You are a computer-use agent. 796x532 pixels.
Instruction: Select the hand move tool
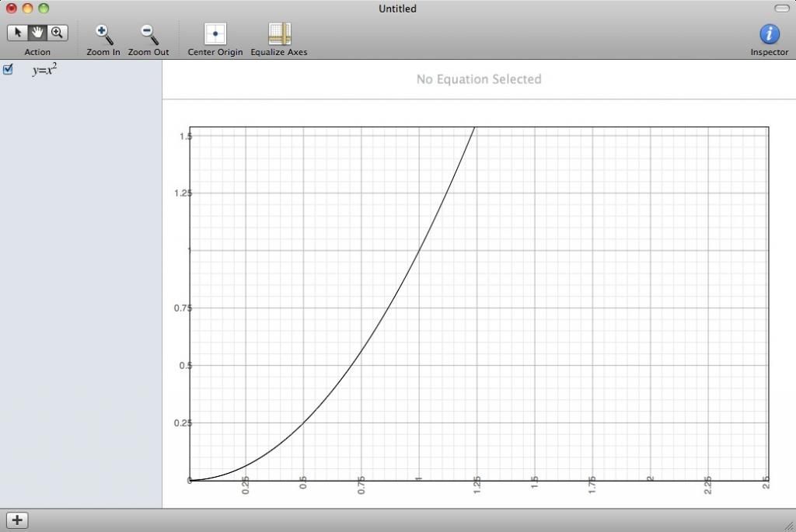point(37,33)
